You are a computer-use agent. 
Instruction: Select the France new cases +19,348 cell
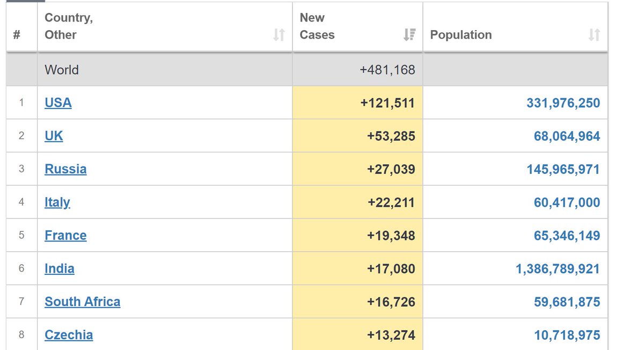pos(357,235)
